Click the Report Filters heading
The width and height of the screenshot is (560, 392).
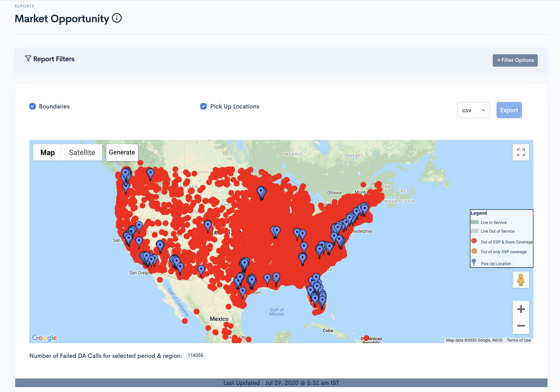54,59
